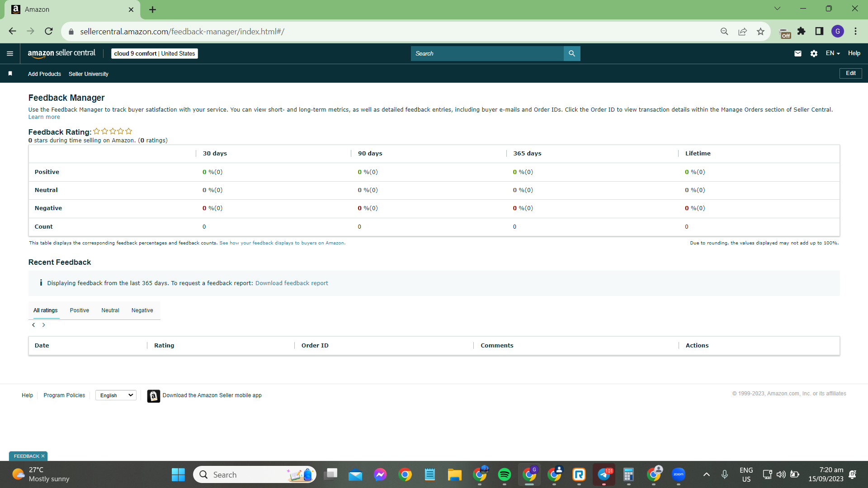Click the 365 days column header

pos(527,154)
